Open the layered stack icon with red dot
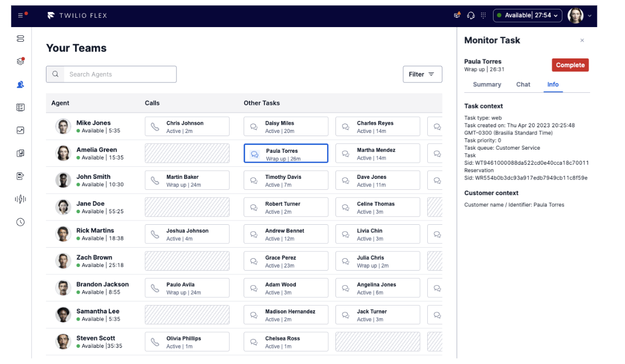The image size is (625, 364). (20, 62)
